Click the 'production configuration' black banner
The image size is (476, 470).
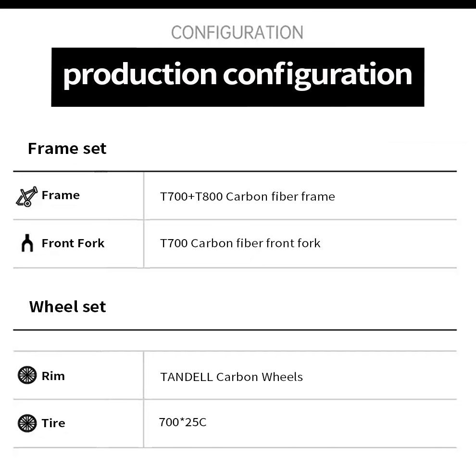coord(238,77)
